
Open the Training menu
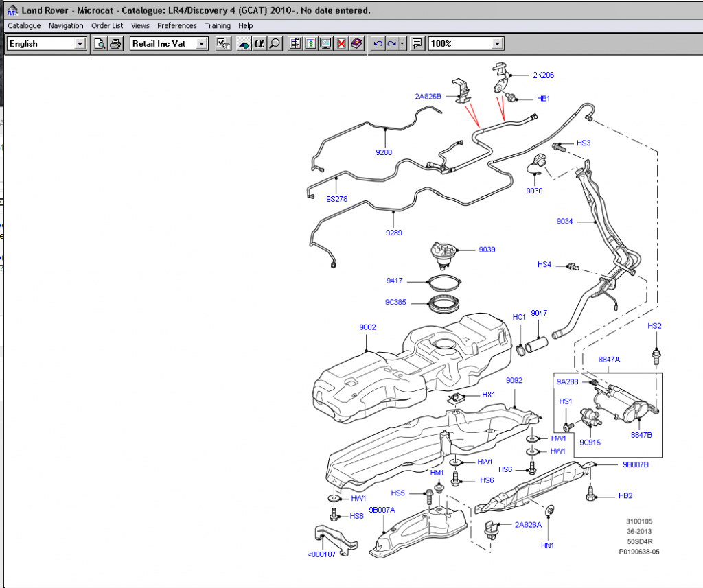pyautogui.click(x=218, y=25)
